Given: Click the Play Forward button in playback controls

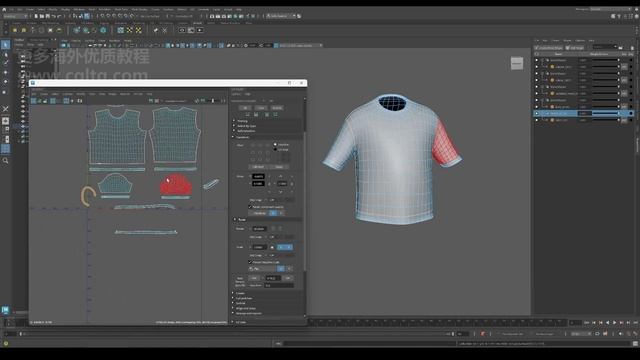Looking at the screenshot, I should point(614,323).
